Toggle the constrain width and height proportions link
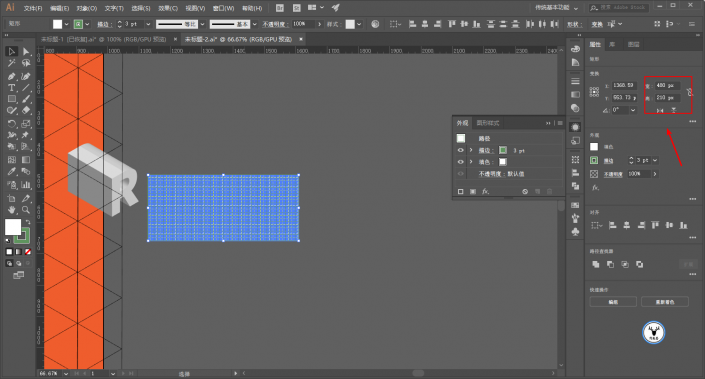Screen dimensions: 705x379 click(x=690, y=92)
